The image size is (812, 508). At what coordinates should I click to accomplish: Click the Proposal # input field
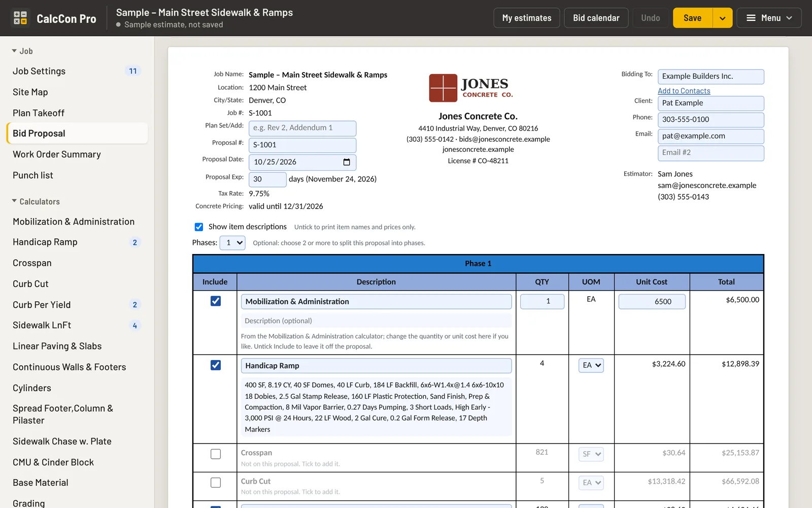pyautogui.click(x=302, y=145)
